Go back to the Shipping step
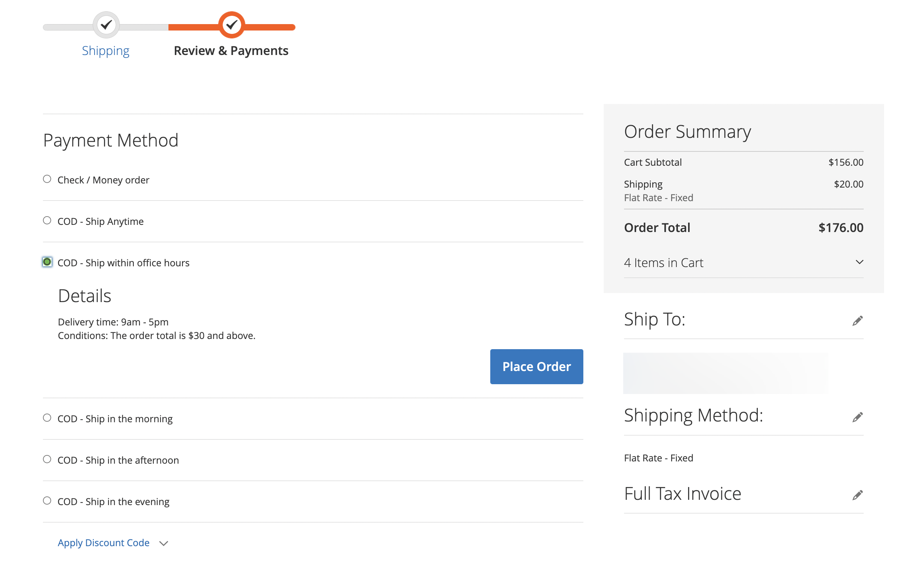This screenshot has width=924, height=568. 106,50
